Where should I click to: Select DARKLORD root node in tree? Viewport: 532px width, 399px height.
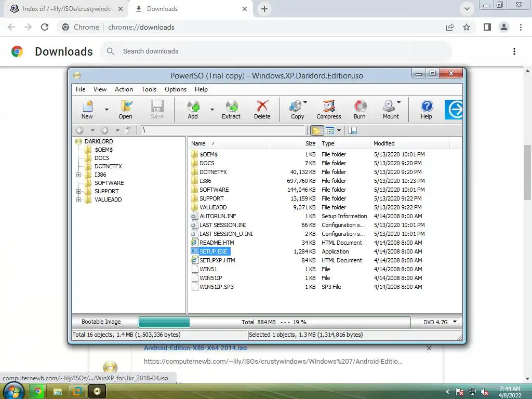pos(99,141)
